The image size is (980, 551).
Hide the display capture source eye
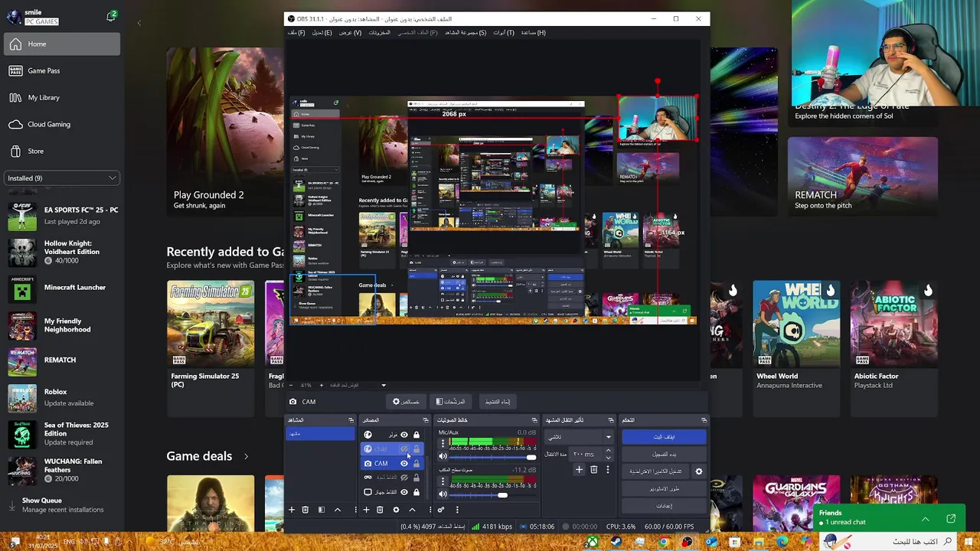point(404,492)
